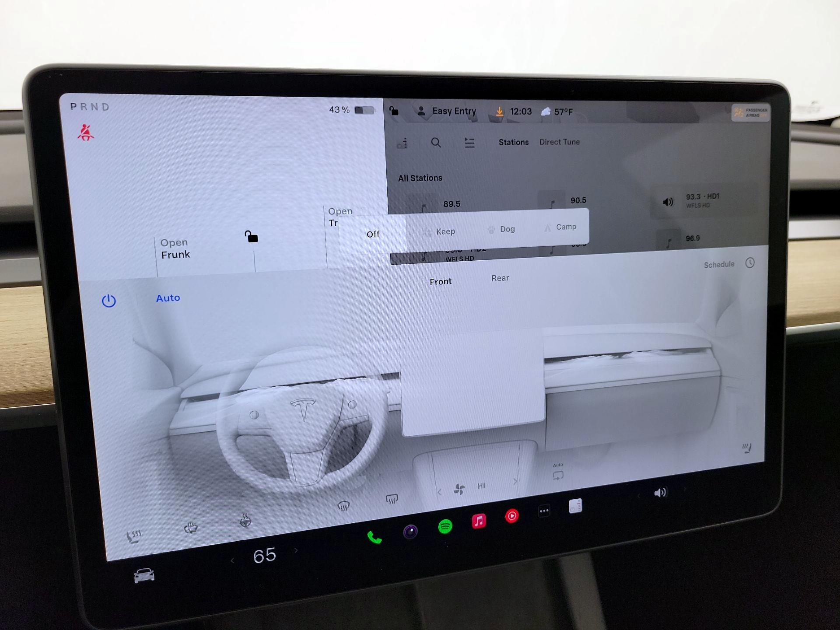Tune to station 90.5
This screenshot has height=630, width=840.
578,200
